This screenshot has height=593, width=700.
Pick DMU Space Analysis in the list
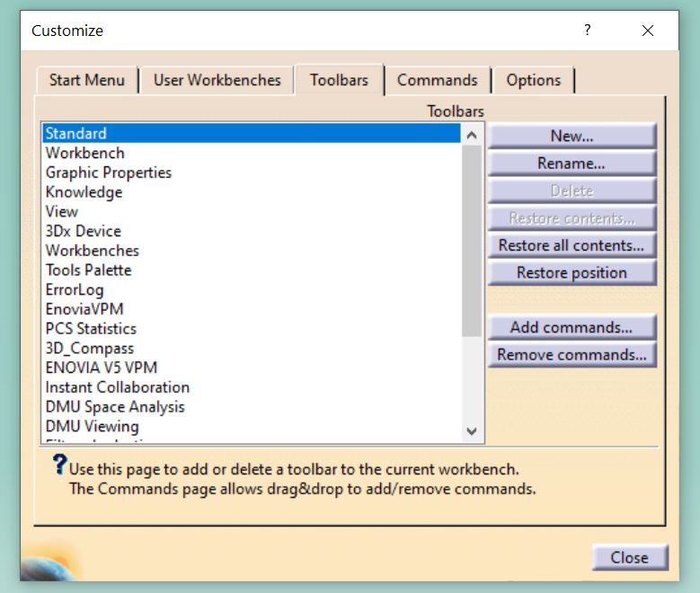pos(115,407)
